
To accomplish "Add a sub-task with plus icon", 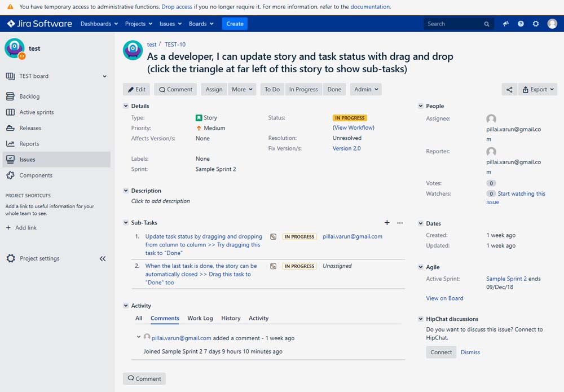I will coord(387,223).
